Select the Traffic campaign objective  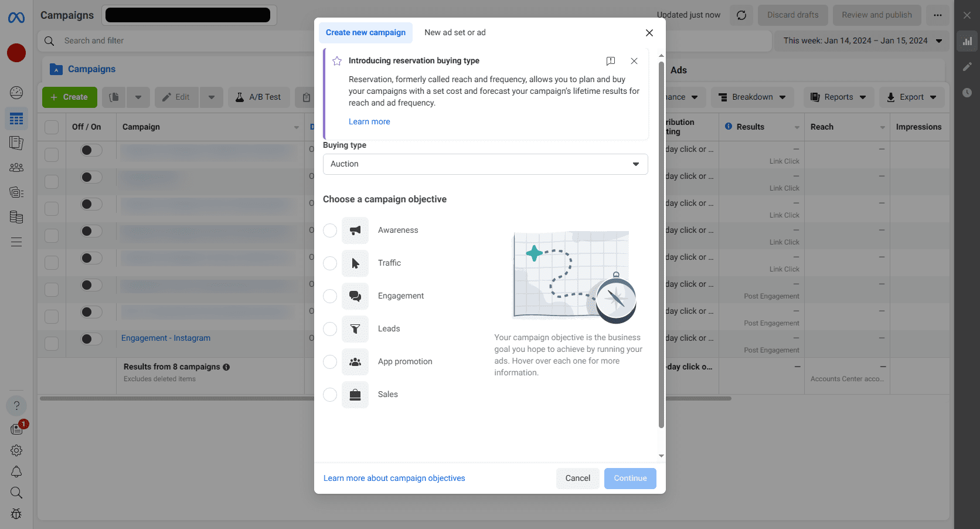[x=329, y=263]
